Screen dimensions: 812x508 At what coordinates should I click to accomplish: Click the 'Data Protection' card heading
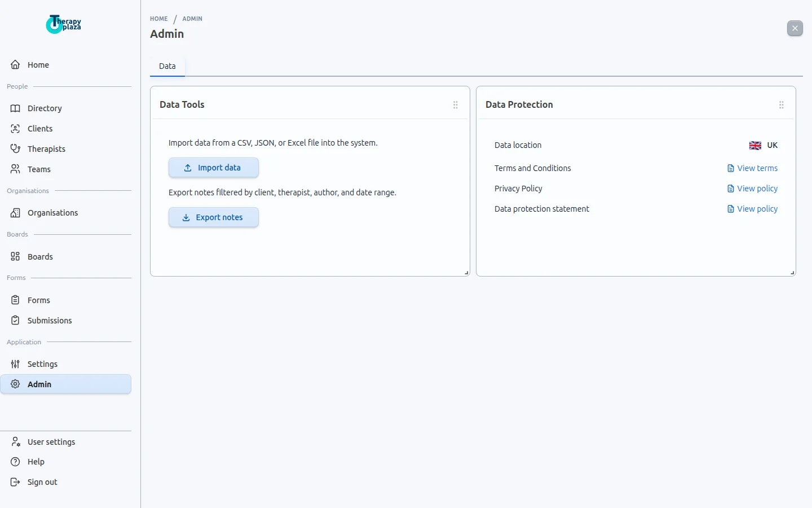click(x=519, y=104)
